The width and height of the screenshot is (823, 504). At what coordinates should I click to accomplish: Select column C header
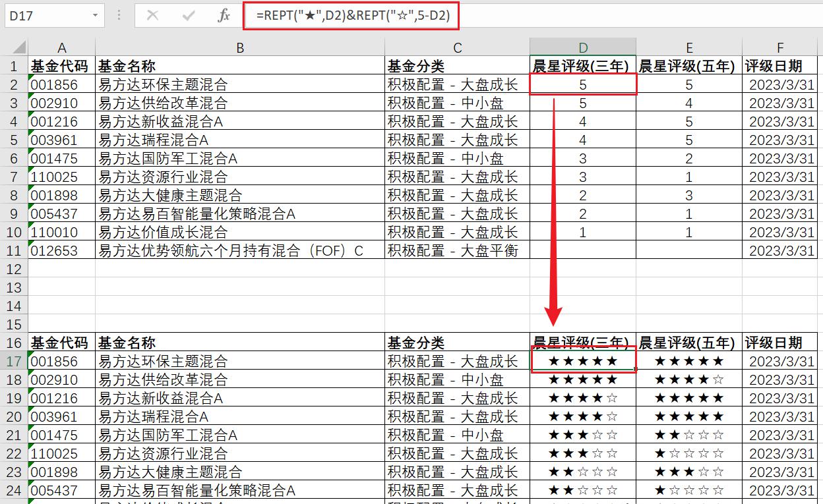coord(458,47)
